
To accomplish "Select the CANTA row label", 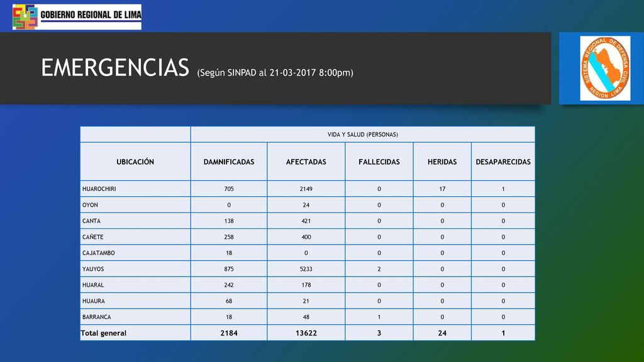I will (91, 221).
